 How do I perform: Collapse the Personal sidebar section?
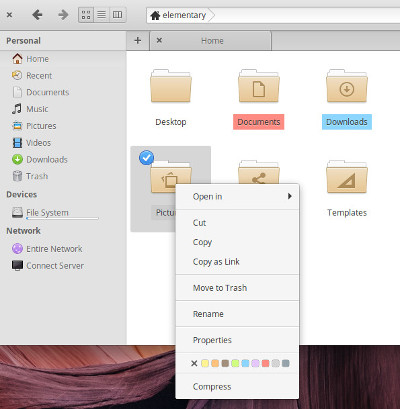(x=23, y=41)
